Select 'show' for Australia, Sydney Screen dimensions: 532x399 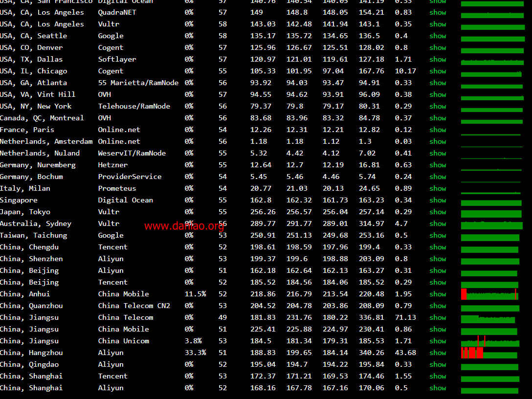pyautogui.click(x=438, y=223)
